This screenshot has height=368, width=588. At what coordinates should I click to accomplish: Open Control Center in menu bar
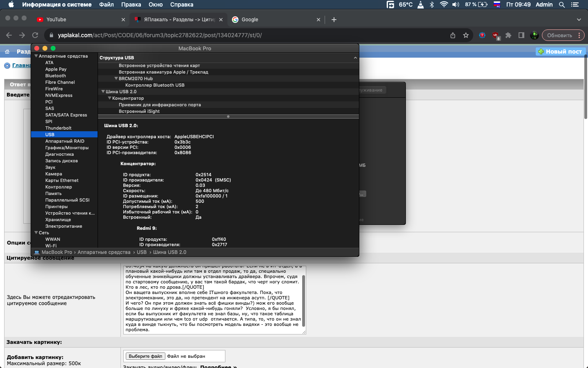pos(575,4)
